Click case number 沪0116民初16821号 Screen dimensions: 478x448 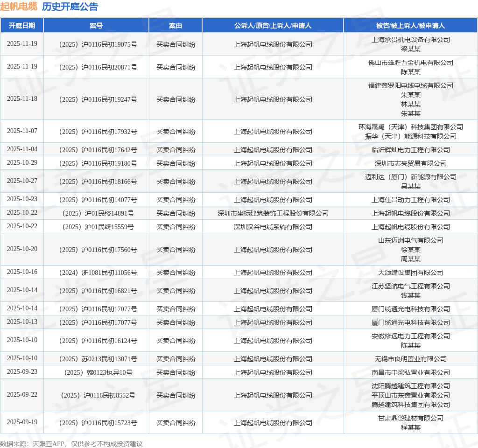click(x=98, y=291)
